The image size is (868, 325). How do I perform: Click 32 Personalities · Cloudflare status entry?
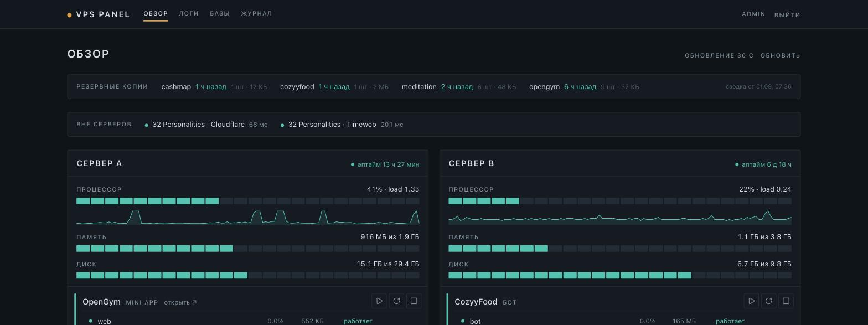(206, 125)
